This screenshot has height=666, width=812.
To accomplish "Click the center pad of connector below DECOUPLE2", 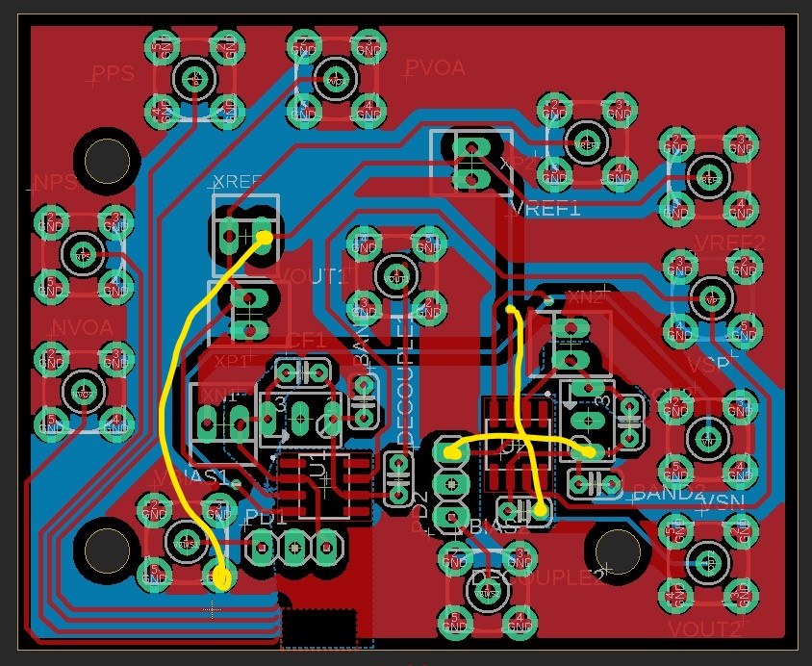I will (x=488, y=590).
